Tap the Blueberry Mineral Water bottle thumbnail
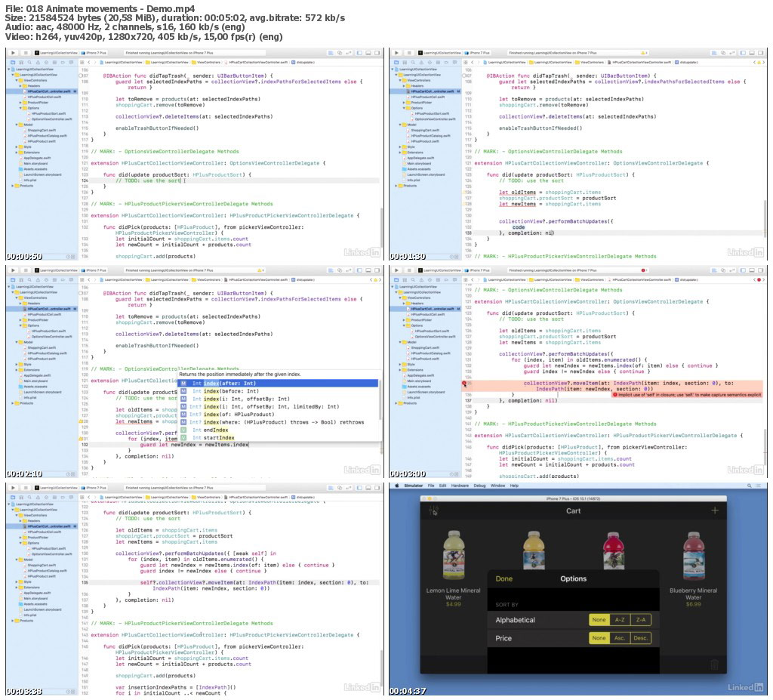 pyautogui.click(x=693, y=555)
